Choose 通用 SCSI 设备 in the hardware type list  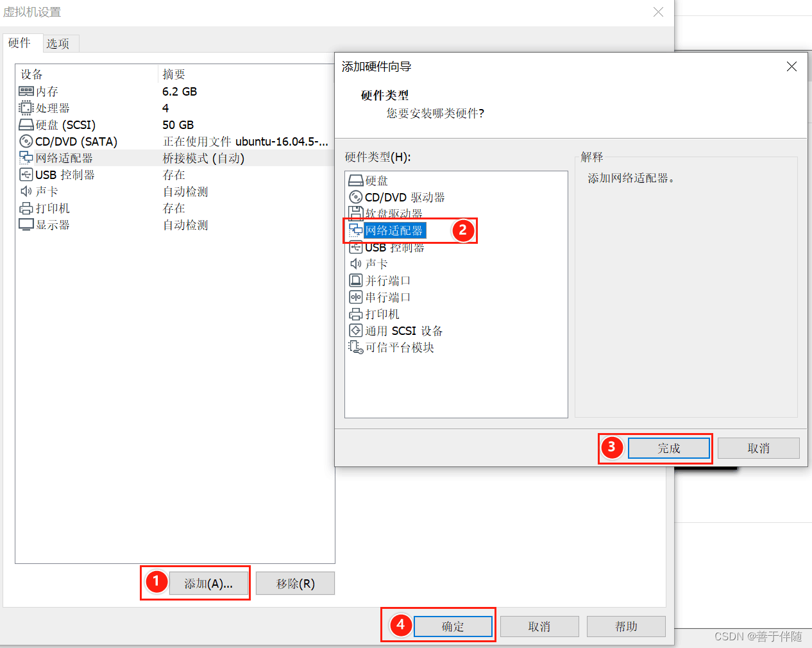pyautogui.click(x=404, y=330)
